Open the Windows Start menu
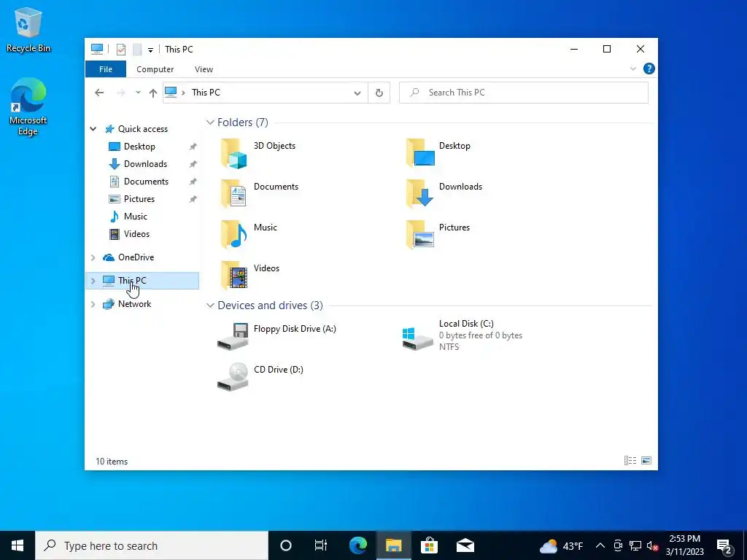 (x=18, y=545)
